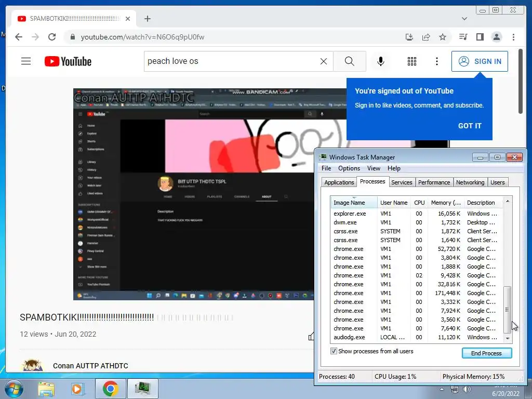Go back in Chrome browser
This screenshot has height=399, width=532.
click(x=19, y=37)
